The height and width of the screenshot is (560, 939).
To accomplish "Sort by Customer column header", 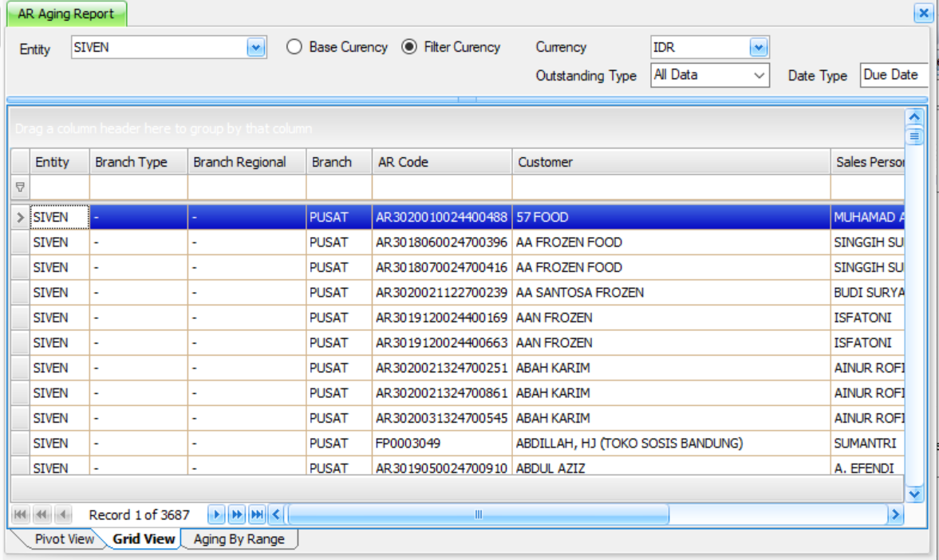I will click(x=671, y=162).
